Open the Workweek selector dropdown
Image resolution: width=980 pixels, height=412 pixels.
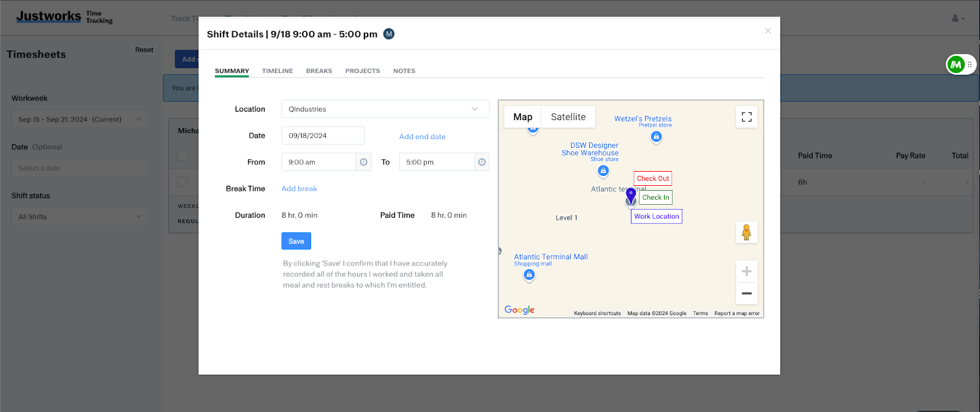point(80,120)
